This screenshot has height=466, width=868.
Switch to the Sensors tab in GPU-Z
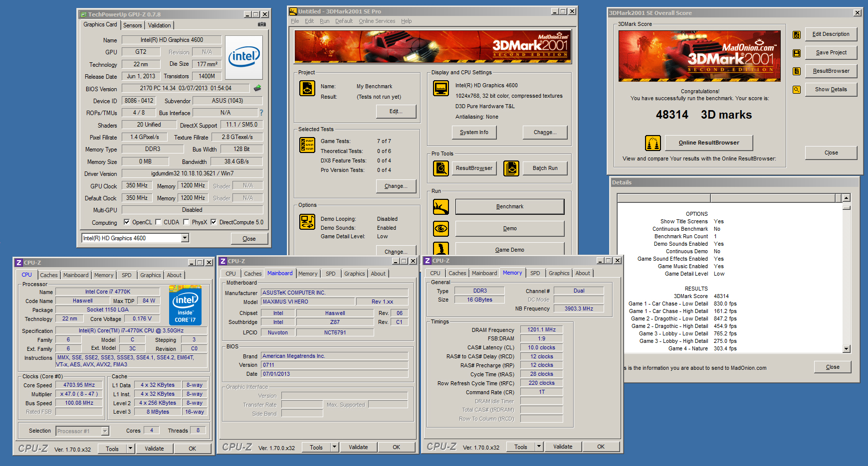[133, 25]
